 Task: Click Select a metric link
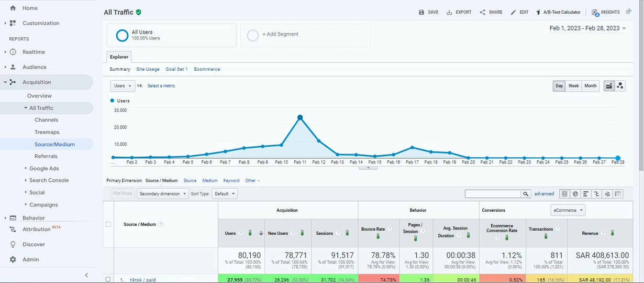(x=161, y=86)
